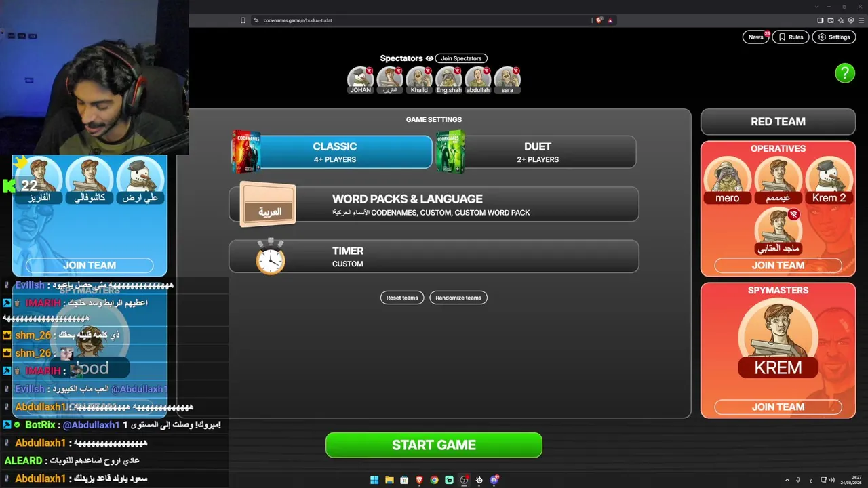Open Brave Leo AI icon
Image resolution: width=868 pixels, height=488 pixels.
click(840, 20)
